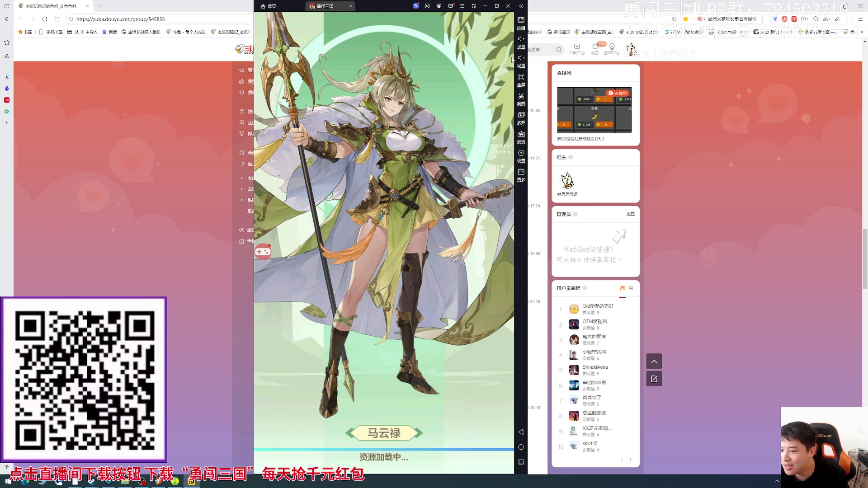The width and height of the screenshot is (868, 488).
Task: Open browser history clock dropdown
Action: (x=805, y=19)
